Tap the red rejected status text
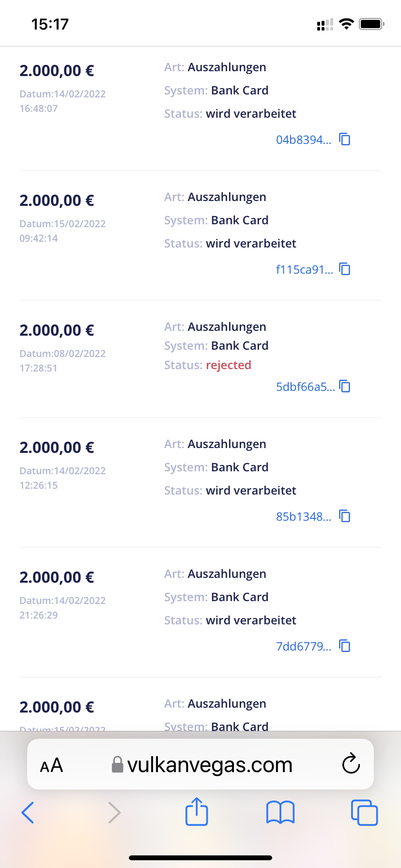The image size is (401, 868). 229,365
